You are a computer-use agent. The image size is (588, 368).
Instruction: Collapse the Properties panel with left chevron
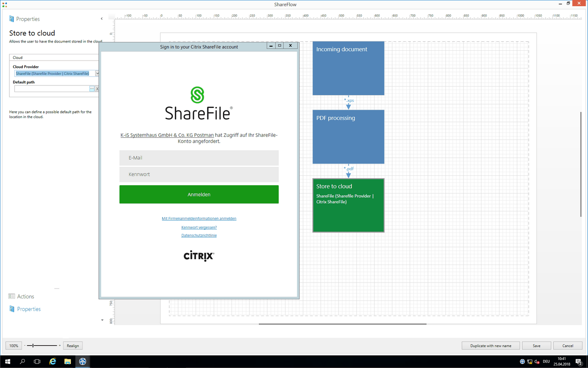pyautogui.click(x=102, y=19)
